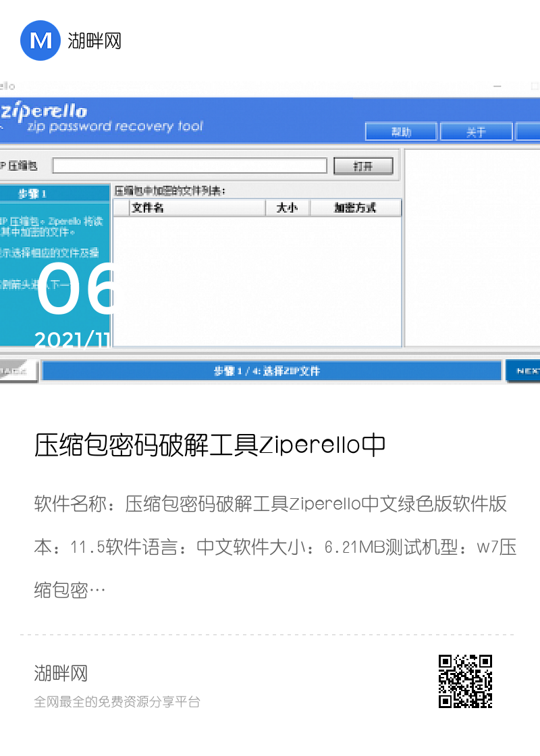Click the ZIP archive path input field

[x=190, y=165]
